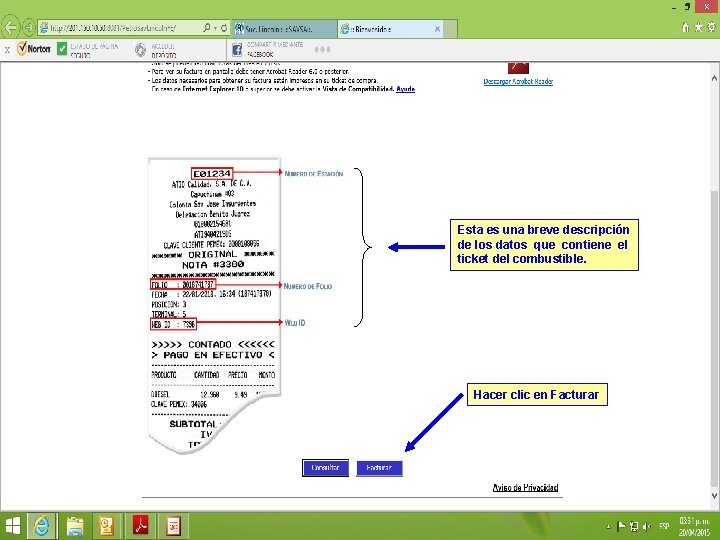Open a new blank browser tab
Viewport: 720px width, 540px height.
[x=450, y=29]
